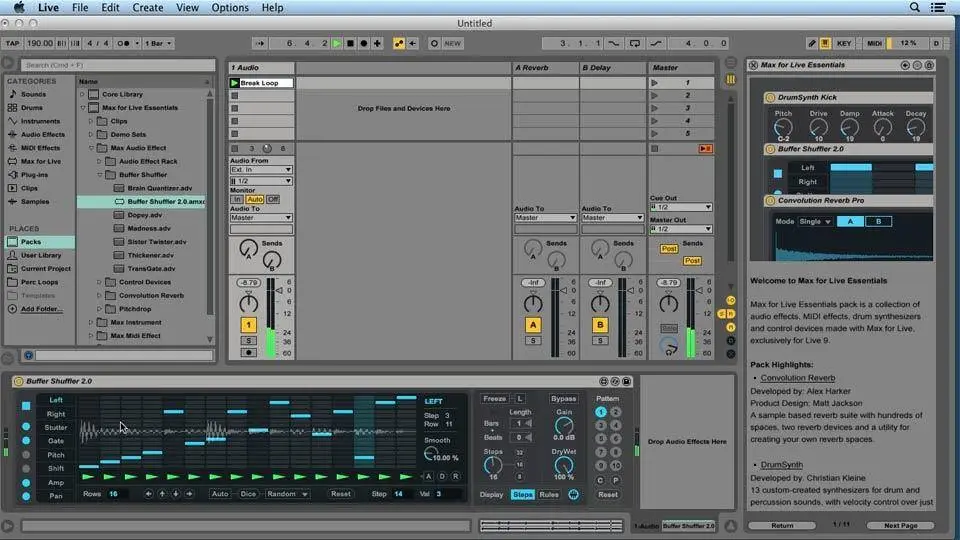Click the Session Record circle button

pyautogui.click(x=434, y=43)
